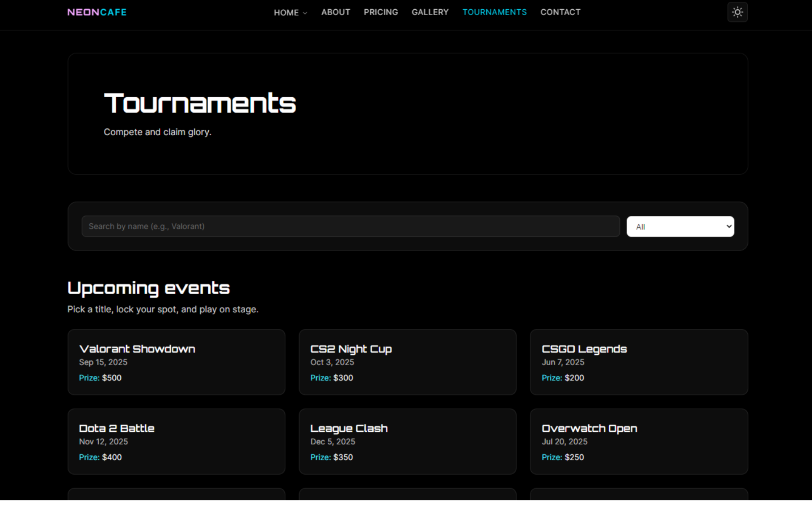Toggle the light/dark theme sun icon
The height and width of the screenshot is (505, 812).
click(737, 12)
